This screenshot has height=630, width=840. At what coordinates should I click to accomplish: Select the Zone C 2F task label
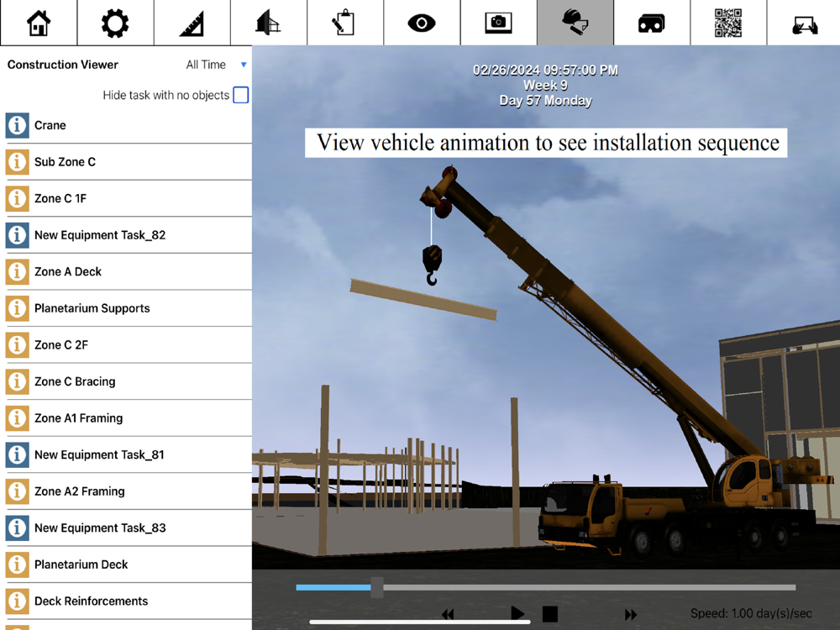(x=61, y=345)
